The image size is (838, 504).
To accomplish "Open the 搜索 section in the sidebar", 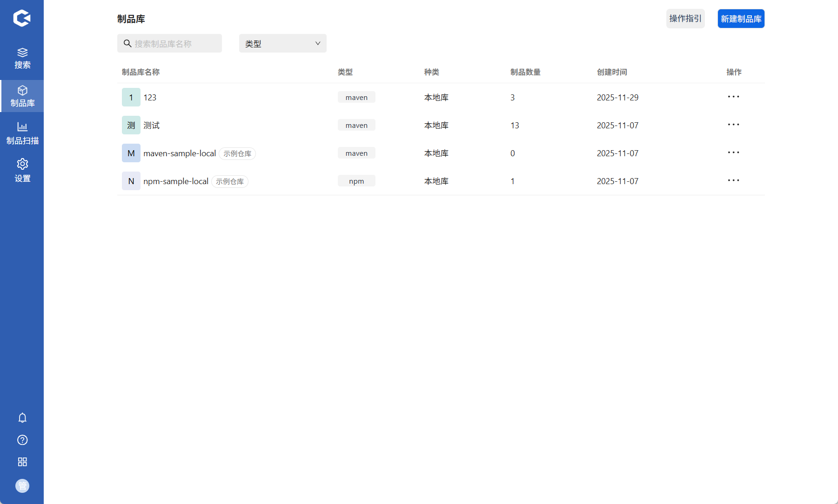I will coord(22,58).
